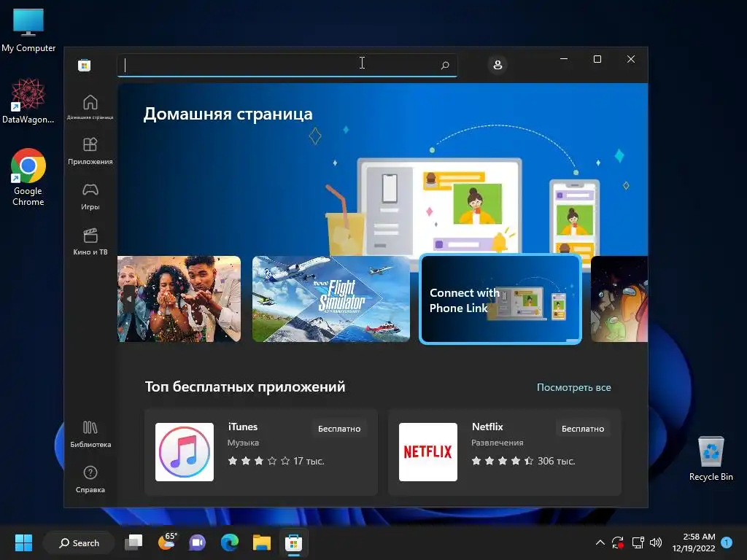Open the Connect with Phone Link card
747x560 pixels.
(500, 298)
